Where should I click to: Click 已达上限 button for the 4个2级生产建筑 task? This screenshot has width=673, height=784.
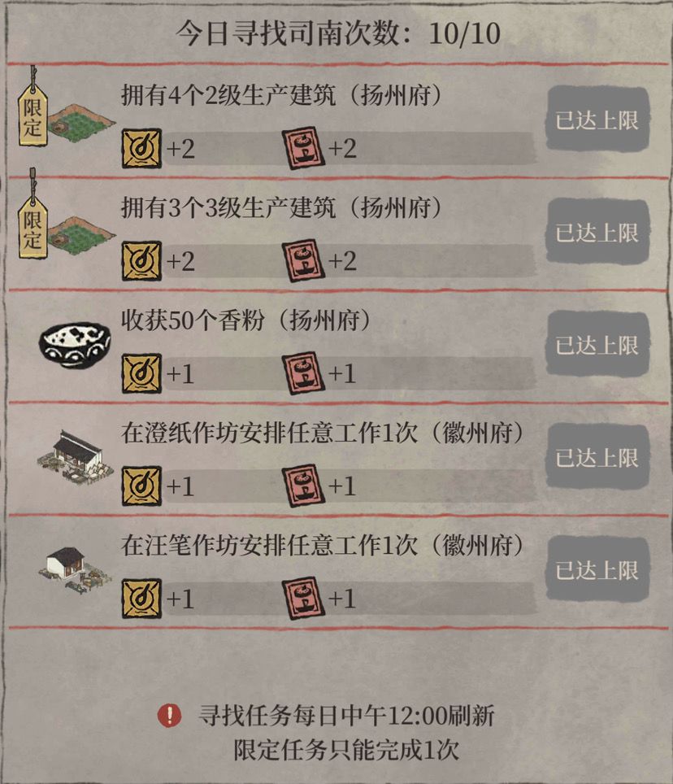point(597,119)
